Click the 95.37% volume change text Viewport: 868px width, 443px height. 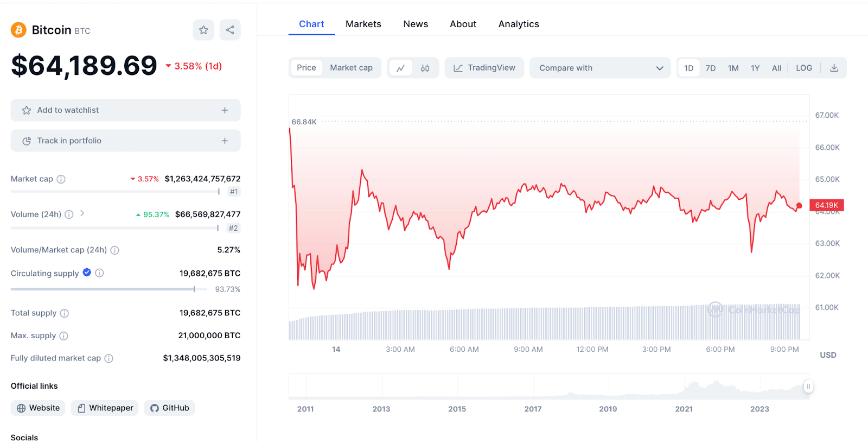coord(156,214)
